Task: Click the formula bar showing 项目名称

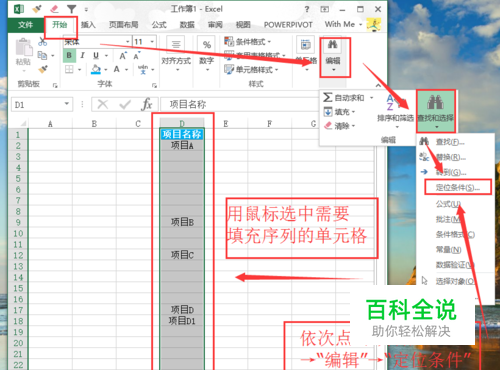Action: coord(238,104)
